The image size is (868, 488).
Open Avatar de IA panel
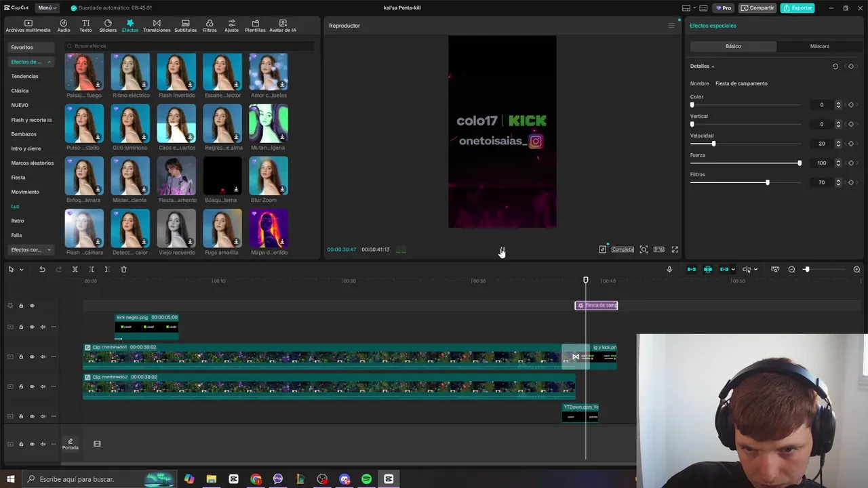(x=283, y=26)
